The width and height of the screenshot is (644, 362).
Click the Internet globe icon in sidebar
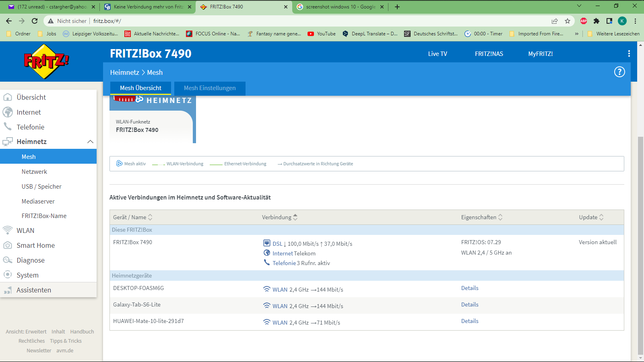pyautogui.click(x=8, y=112)
